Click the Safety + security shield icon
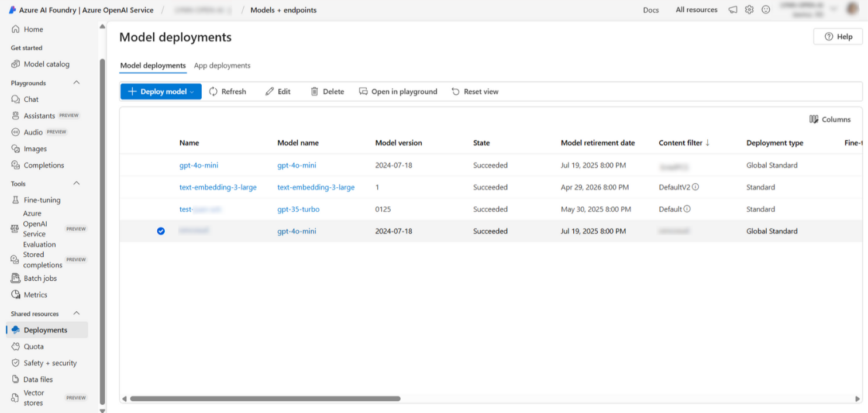Screen dimensions: 868x413 [x=16, y=363]
